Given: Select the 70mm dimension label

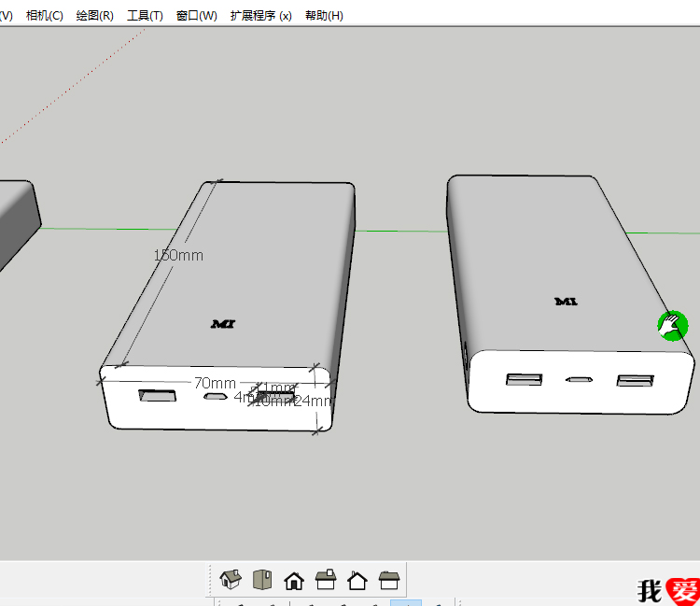Looking at the screenshot, I should pos(215,383).
